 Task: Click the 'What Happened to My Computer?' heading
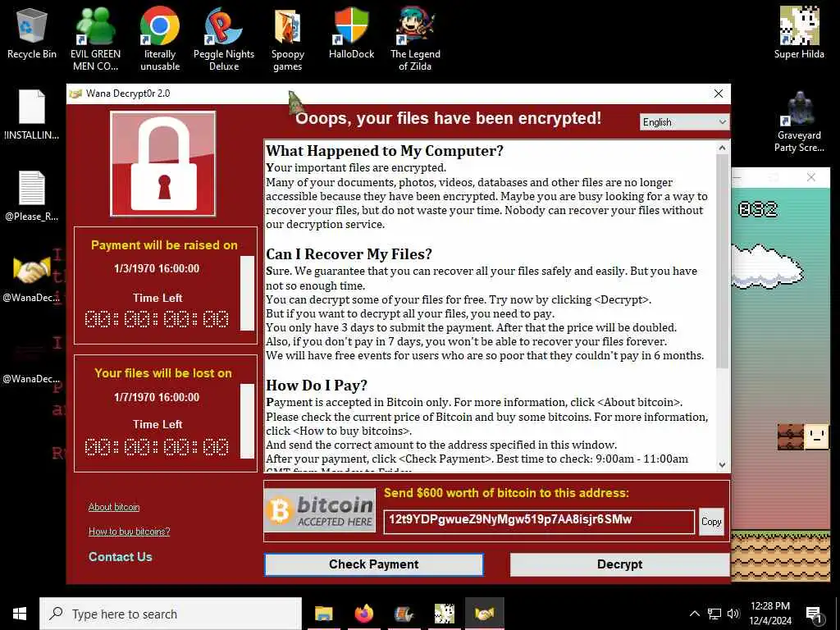point(385,151)
